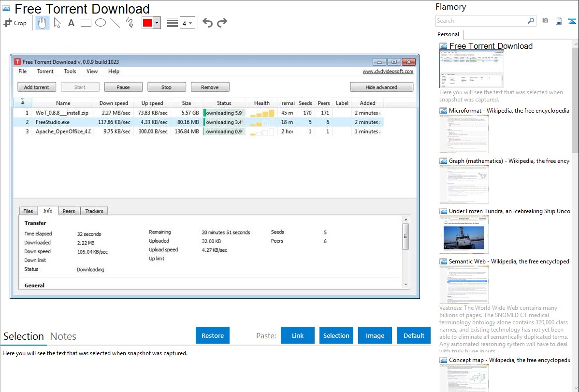This screenshot has width=579, height=392.
Task: Choose the straight line tool
Action: 115,23
